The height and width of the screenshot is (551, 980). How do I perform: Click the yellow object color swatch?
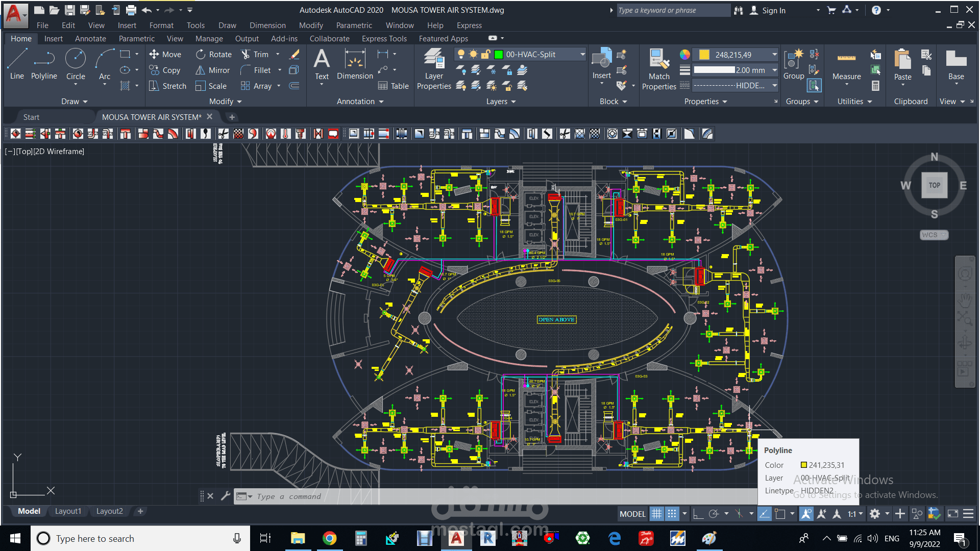[x=704, y=55]
